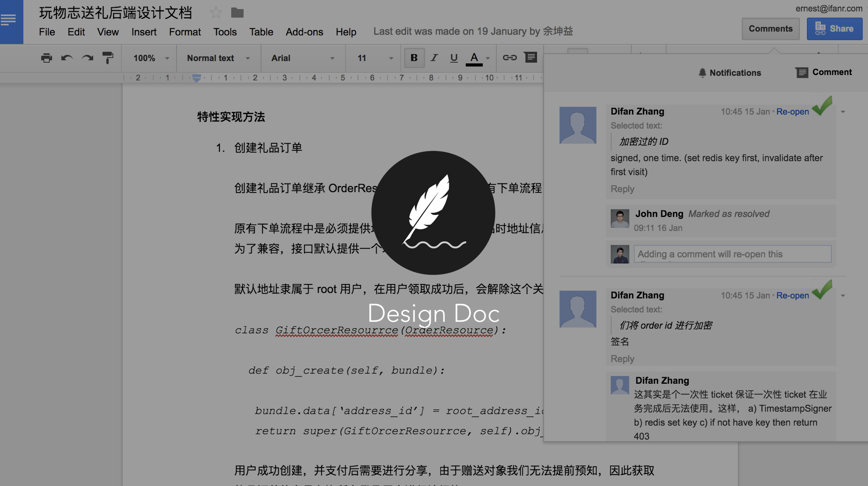Screen dimensions: 868x486
Task: Click the print icon in toolbar
Action: click(46, 58)
